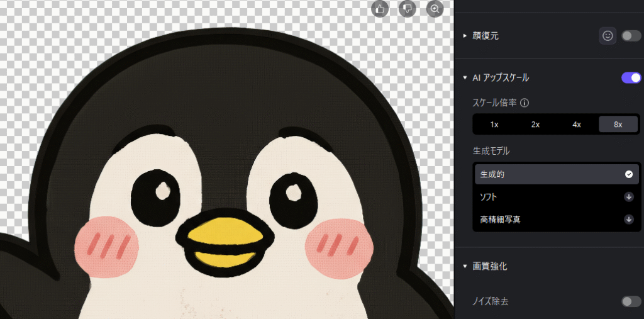The height and width of the screenshot is (319, 644).
Task: Click the smiley face icon beside 顔復元
Action: pos(608,36)
